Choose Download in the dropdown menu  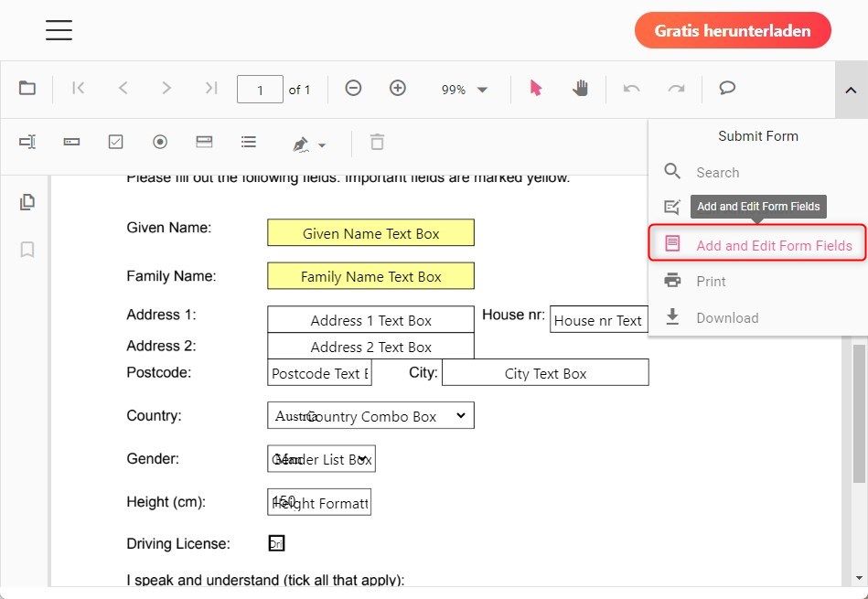click(x=727, y=318)
